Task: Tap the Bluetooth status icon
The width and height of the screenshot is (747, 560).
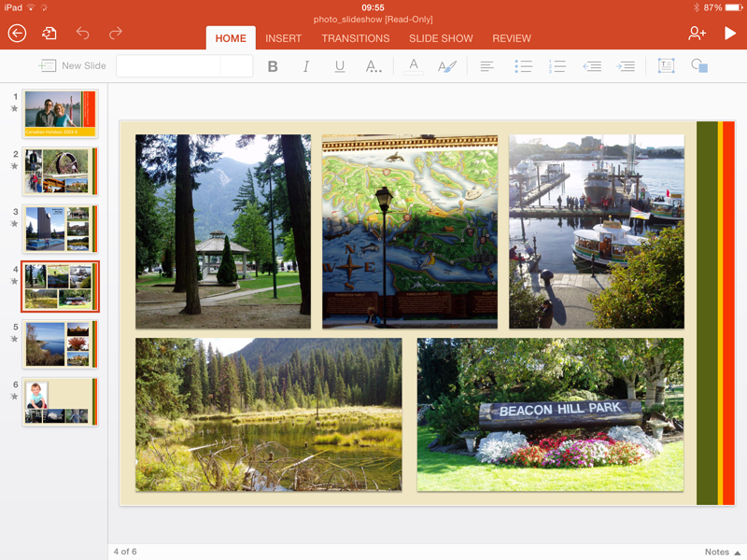Action: pos(696,7)
